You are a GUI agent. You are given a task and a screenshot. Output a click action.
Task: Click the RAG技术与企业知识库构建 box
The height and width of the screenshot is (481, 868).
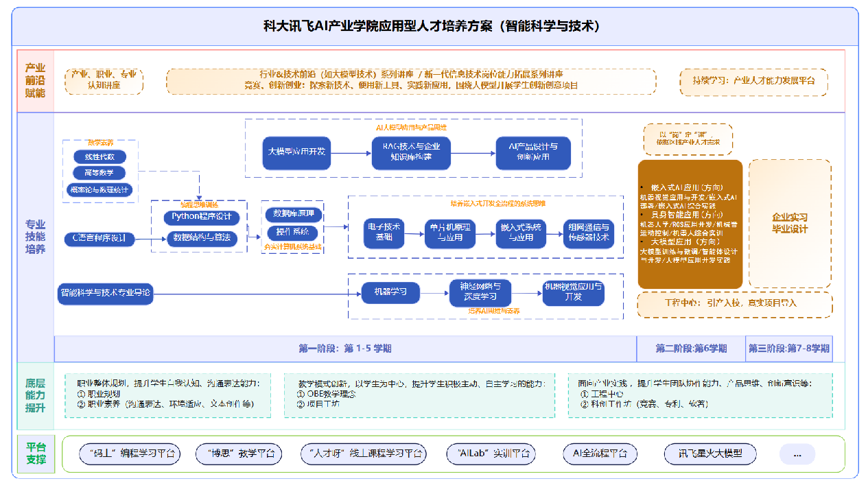click(x=411, y=152)
